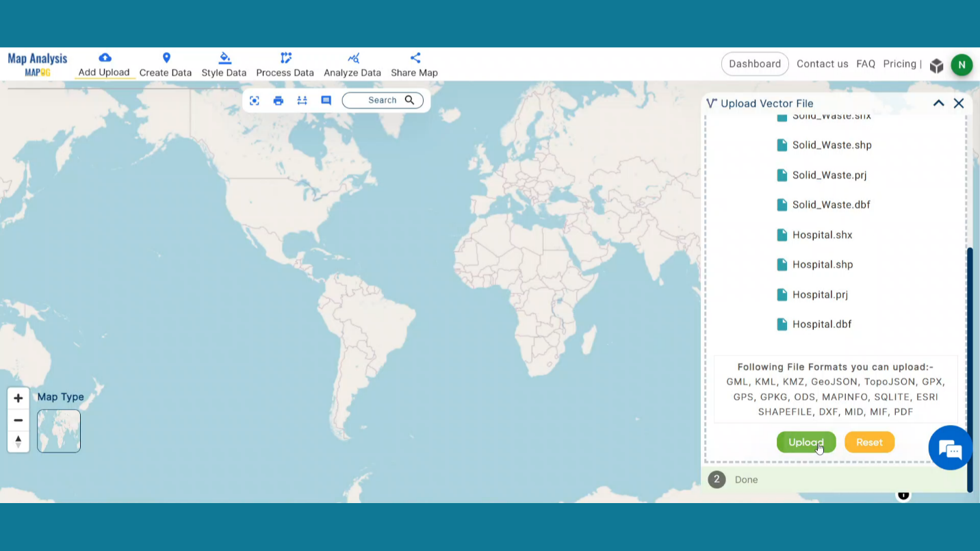Click the 3D cube icon in header

click(937, 65)
